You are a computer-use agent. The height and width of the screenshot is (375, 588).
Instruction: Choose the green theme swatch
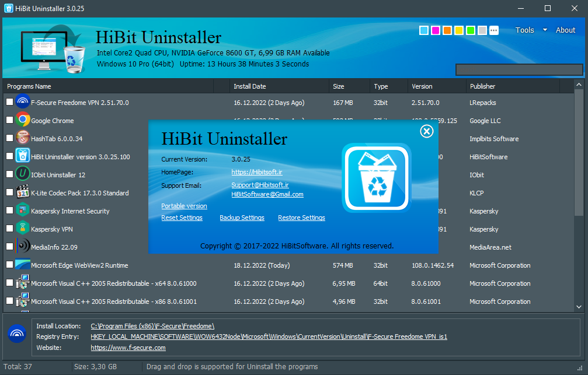(471, 30)
